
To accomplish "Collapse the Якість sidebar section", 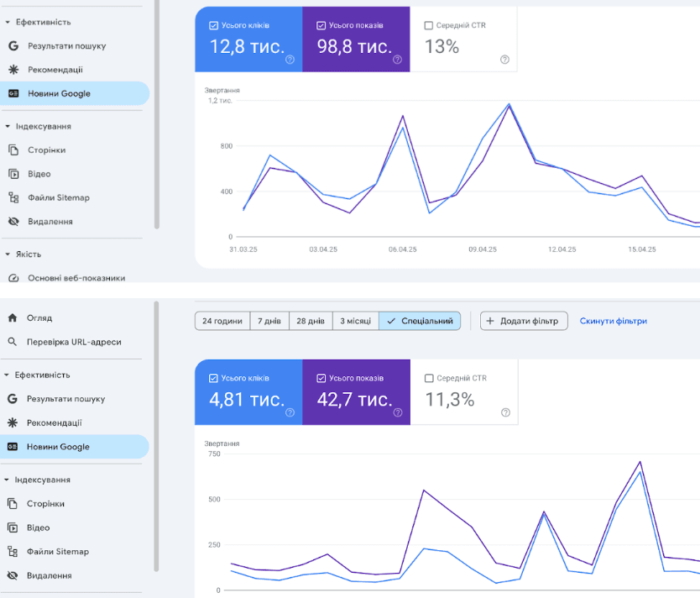I will tap(8, 254).
